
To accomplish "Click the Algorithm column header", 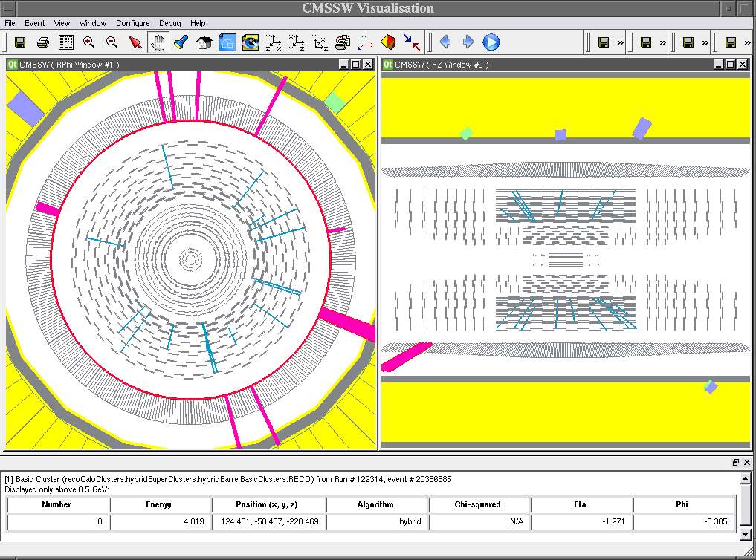I will pos(377,504).
